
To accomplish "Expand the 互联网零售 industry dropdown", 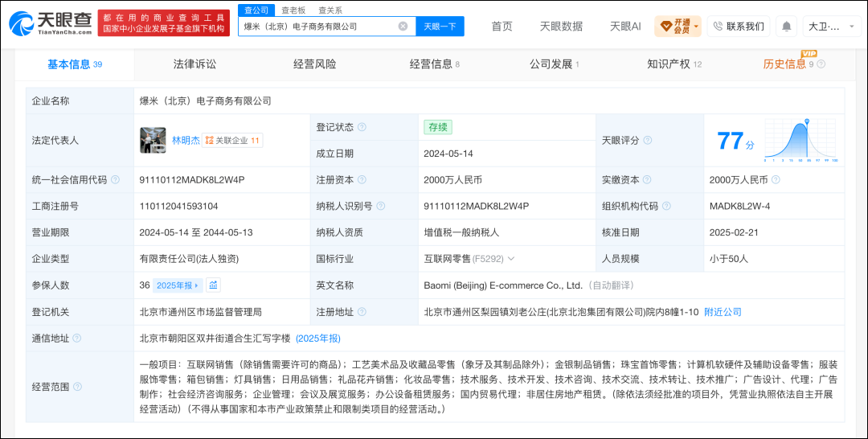I will 511,259.
